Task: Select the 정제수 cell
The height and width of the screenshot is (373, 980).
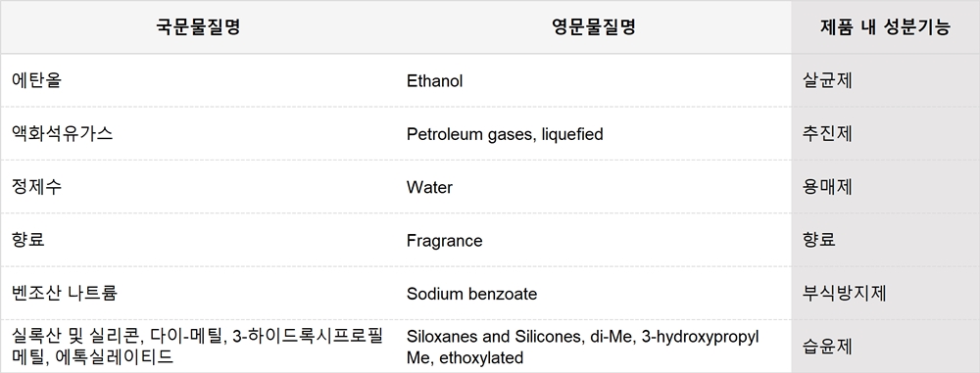Action: (198, 187)
